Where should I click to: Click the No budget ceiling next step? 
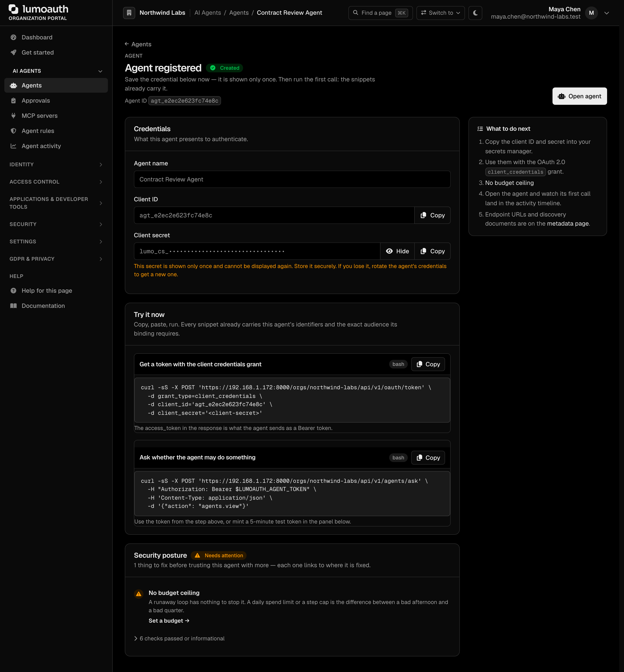tap(509, 183)
